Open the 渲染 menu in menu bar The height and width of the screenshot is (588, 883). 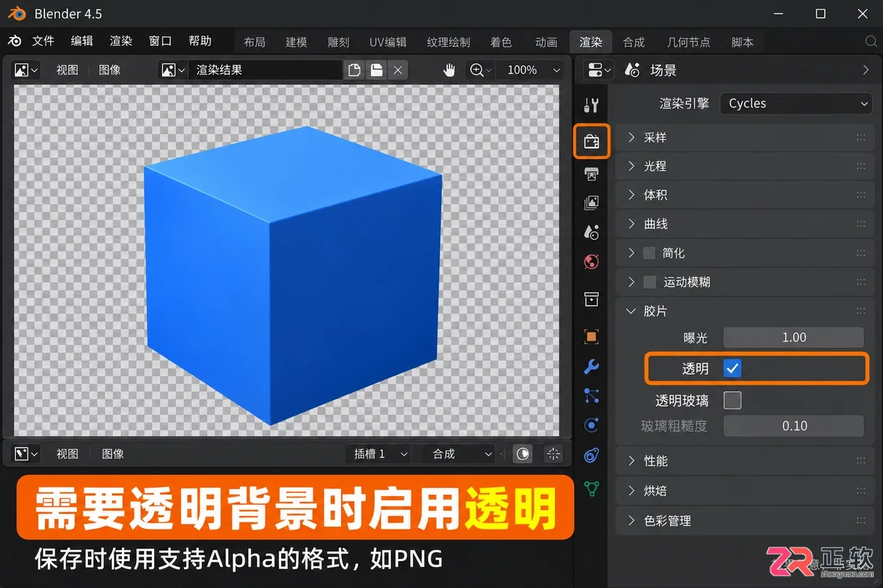121,41
